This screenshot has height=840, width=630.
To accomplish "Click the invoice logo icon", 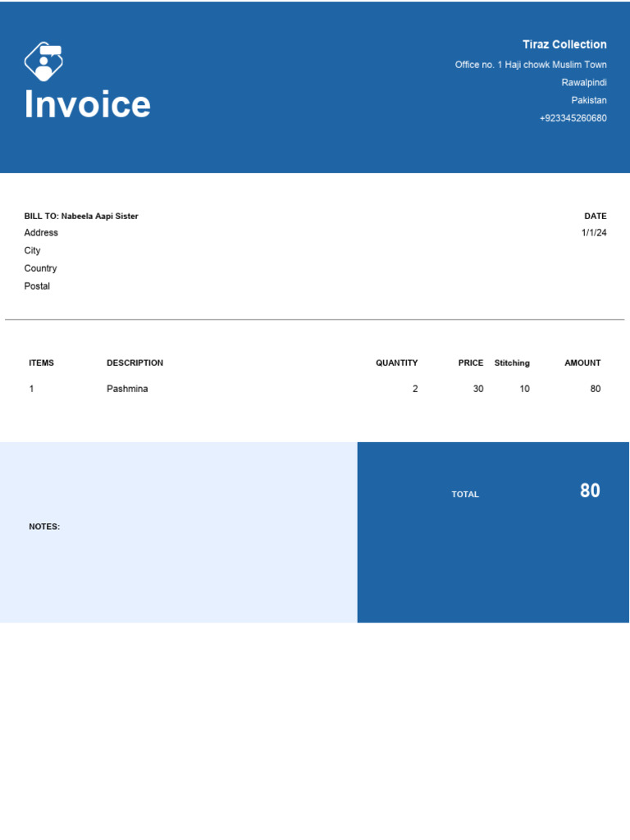I will [x=43, y=62].
